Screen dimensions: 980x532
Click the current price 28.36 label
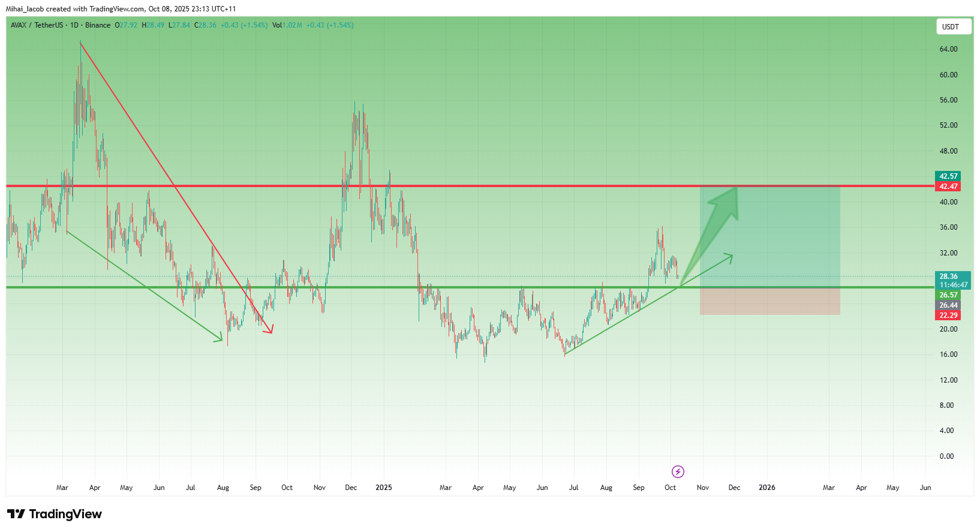948,276
